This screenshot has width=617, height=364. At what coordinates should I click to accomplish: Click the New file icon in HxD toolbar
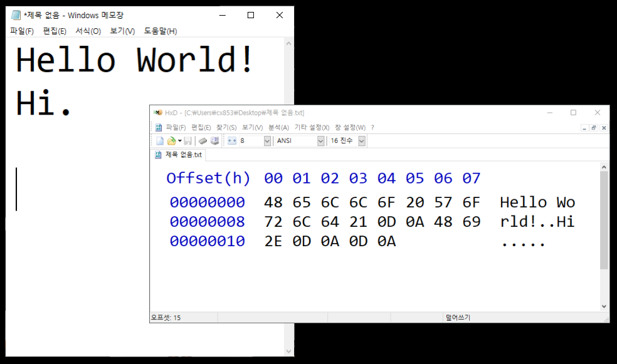pos(160,141)
